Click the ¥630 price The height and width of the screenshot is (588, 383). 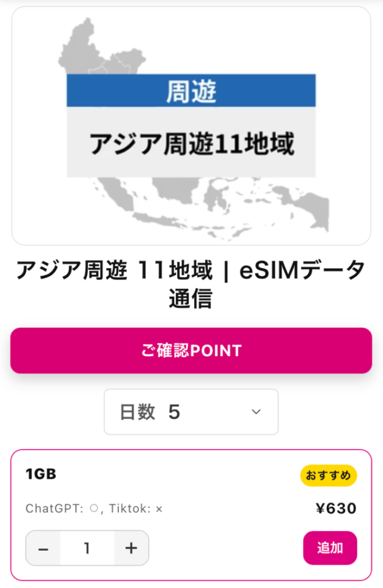pyautogui.click(x=336, y=509)
